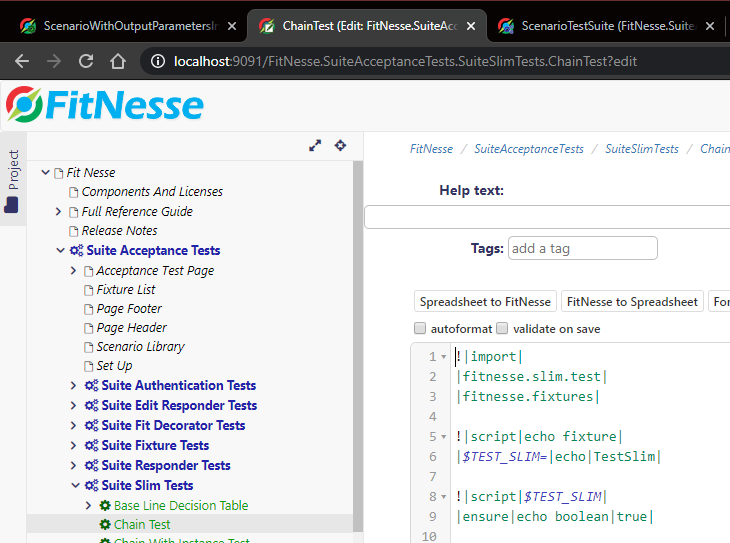The height and width of the screenshot is (543, 730).
Task: Click the gear icon of Suite Edit Responder Tests
Action: click(x=91, y=406)
